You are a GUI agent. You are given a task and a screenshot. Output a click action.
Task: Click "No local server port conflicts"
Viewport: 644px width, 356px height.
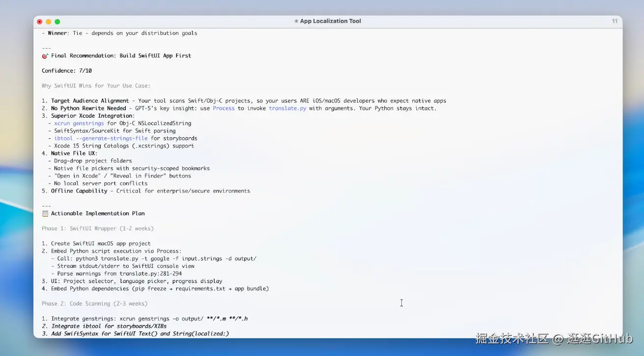101,183
